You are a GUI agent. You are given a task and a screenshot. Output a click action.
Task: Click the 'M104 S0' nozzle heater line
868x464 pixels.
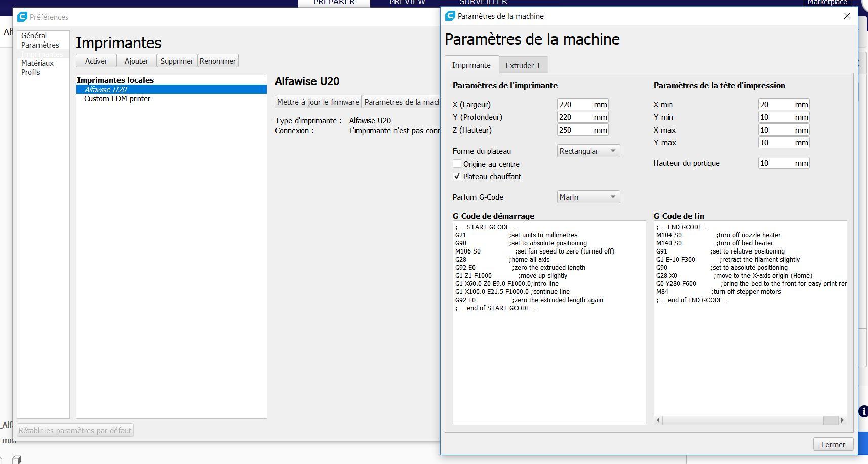(x=719, y=235)
